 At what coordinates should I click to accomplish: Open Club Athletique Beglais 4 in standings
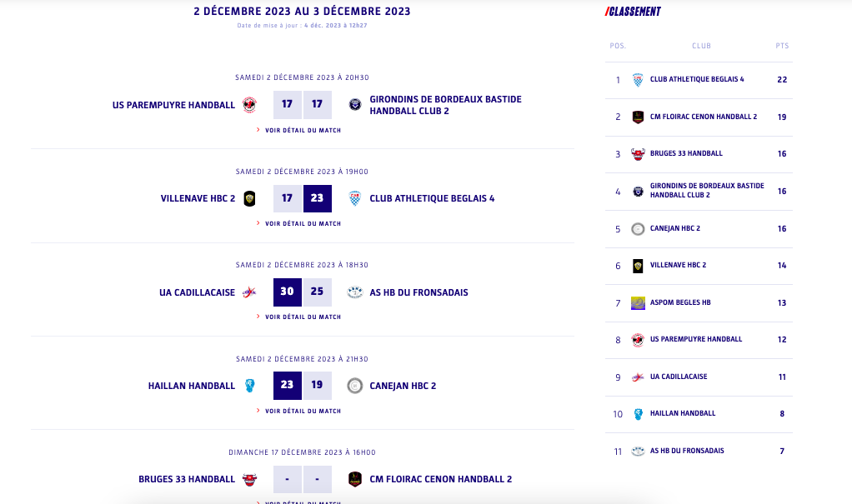(697, 80)
